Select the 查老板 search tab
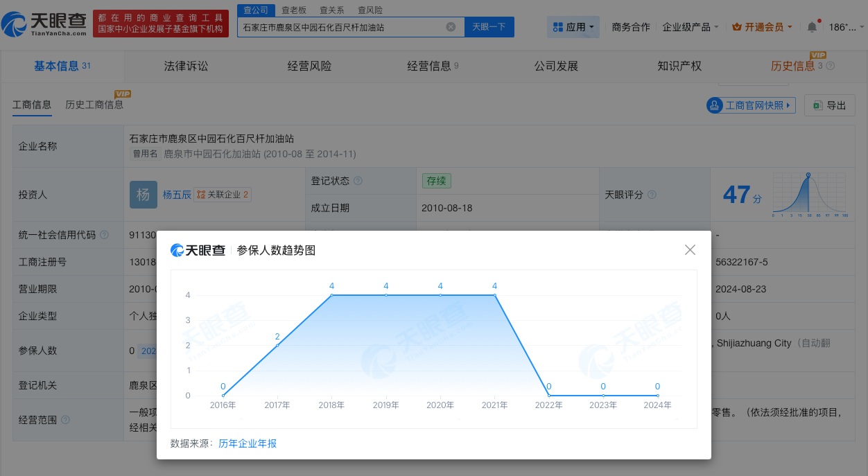Image resolution: width=868 pixels, height=476 pixels. [293, 10]
